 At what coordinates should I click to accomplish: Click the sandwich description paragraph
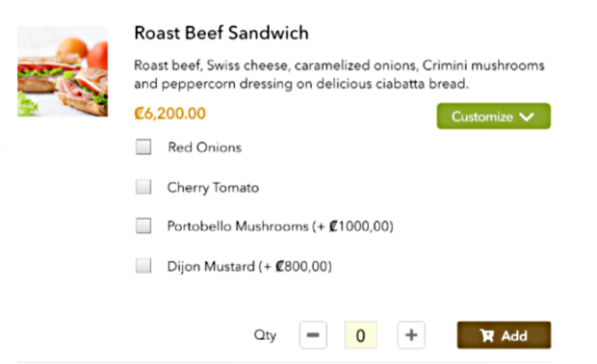[x=339, y=74]
